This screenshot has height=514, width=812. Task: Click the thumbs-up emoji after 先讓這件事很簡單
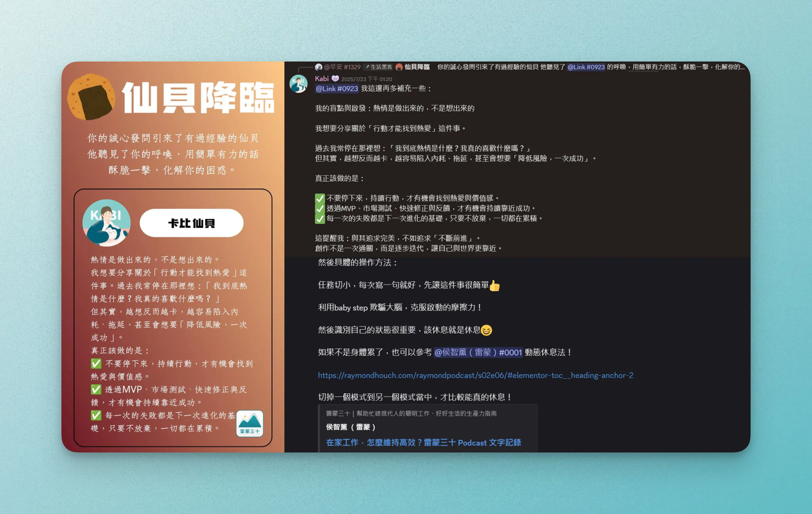point(495,286)
